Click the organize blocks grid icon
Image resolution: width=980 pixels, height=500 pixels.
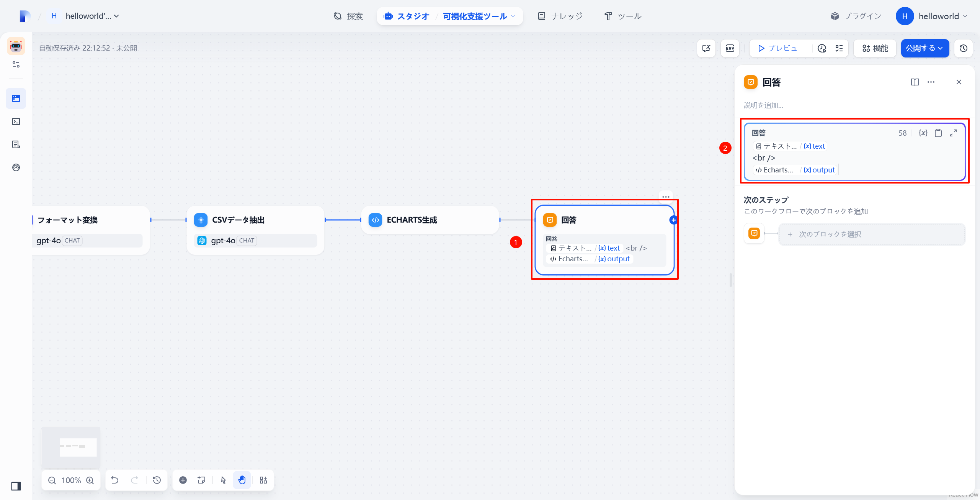click(263, 480)
